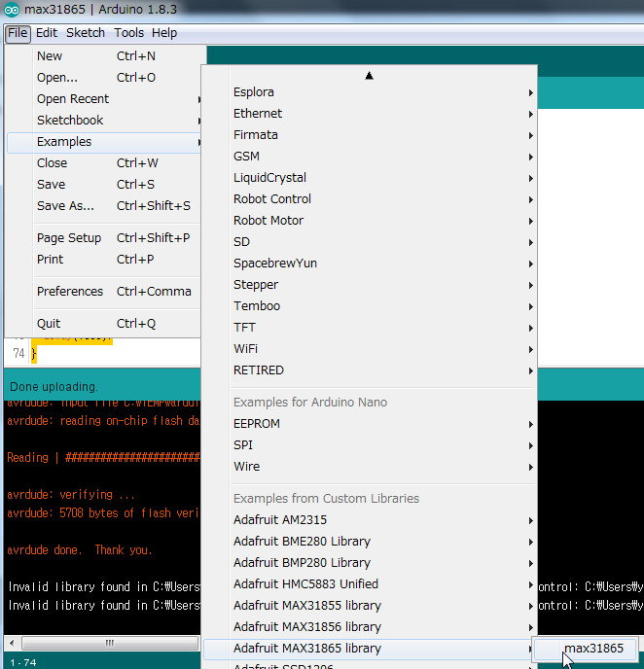
Task: Expand the Robot Control examples
Action: tap(370, 198)
